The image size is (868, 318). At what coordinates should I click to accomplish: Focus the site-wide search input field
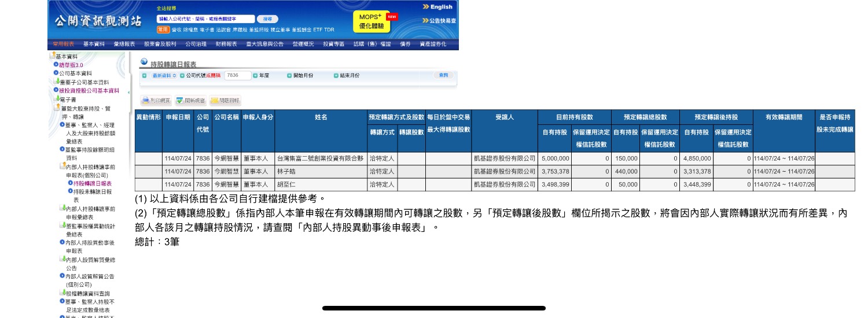tap(205, 19)
